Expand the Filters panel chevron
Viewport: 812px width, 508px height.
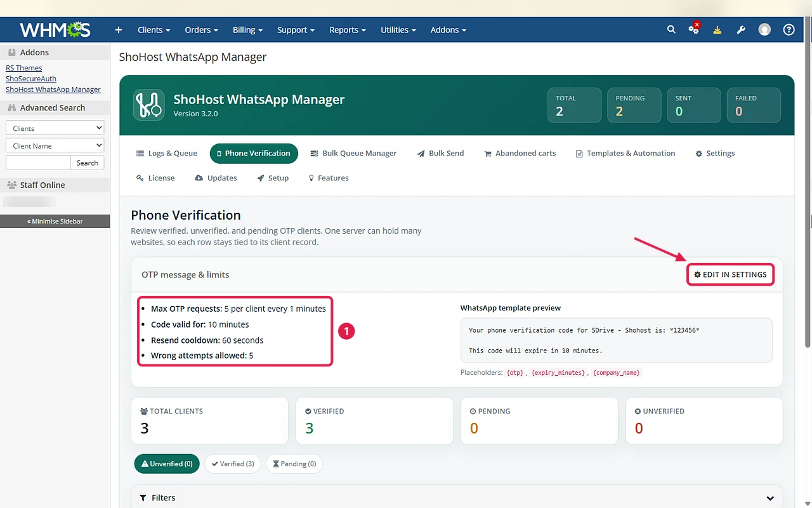pos(770,498)
